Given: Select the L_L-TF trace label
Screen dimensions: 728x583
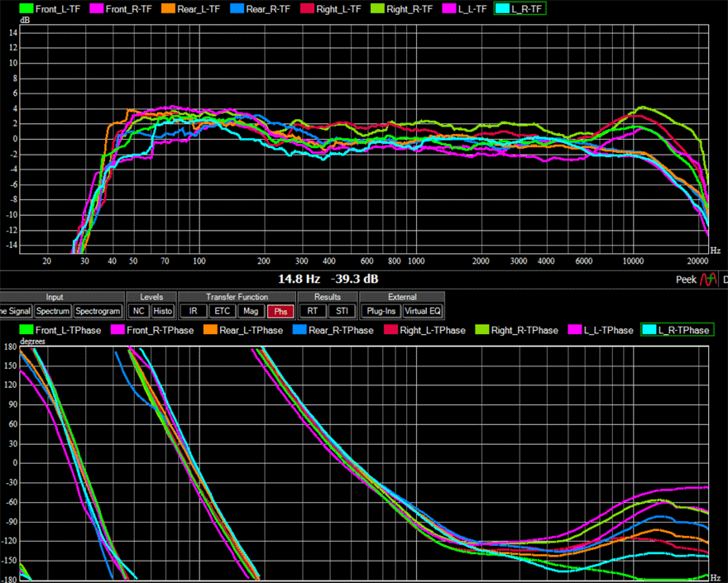Looking at the screenshot, I should click(x=472, y=9).
